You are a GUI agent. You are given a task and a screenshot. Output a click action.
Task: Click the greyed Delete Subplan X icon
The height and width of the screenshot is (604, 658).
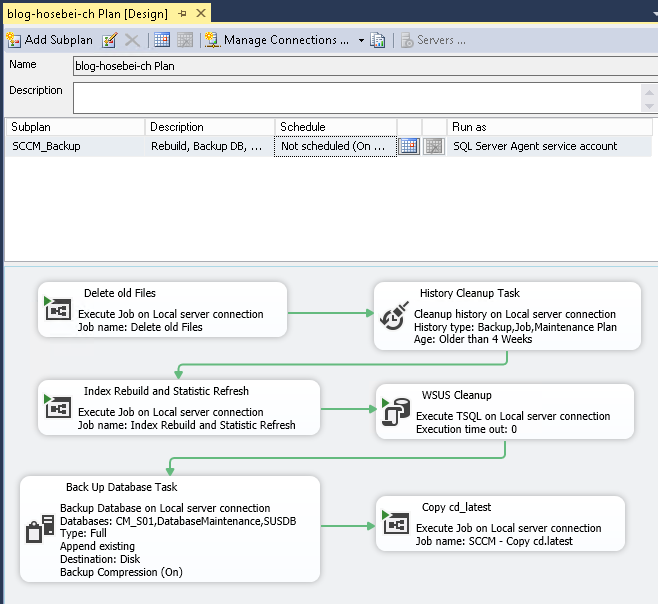click(x=132, y=40)
